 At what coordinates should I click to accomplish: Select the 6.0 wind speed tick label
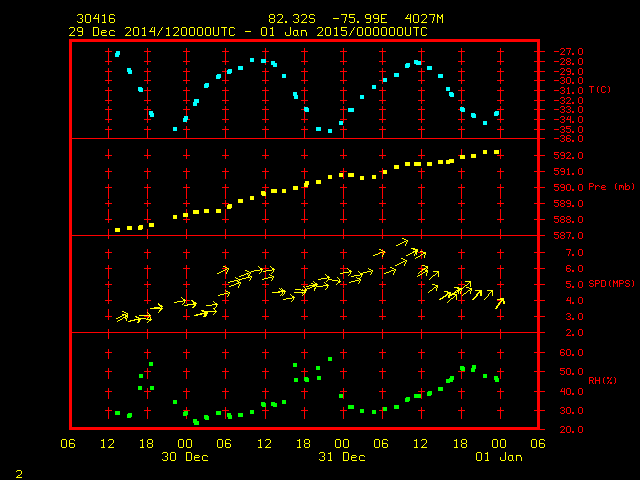pos(574,269)
